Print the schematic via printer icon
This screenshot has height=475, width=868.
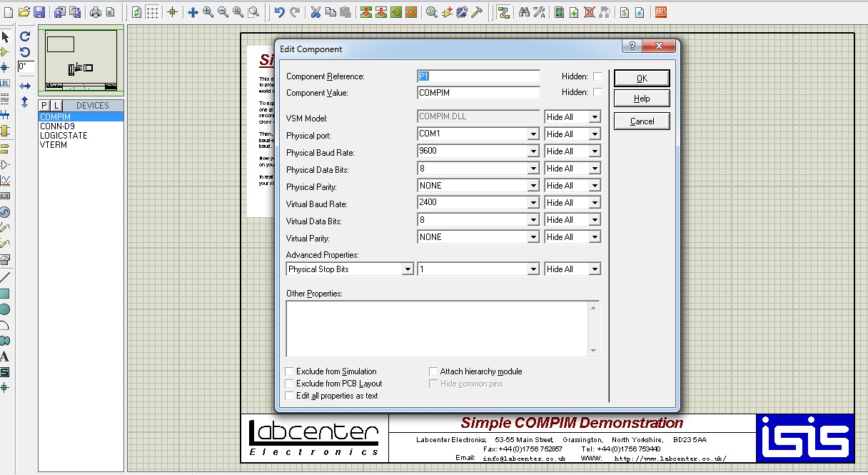[95, 12]
